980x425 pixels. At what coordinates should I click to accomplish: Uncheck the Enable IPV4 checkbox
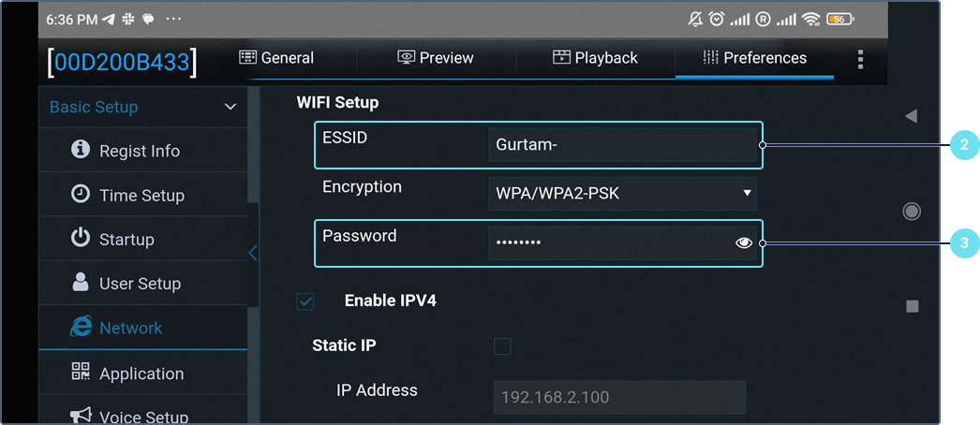(x=305, y=301)
